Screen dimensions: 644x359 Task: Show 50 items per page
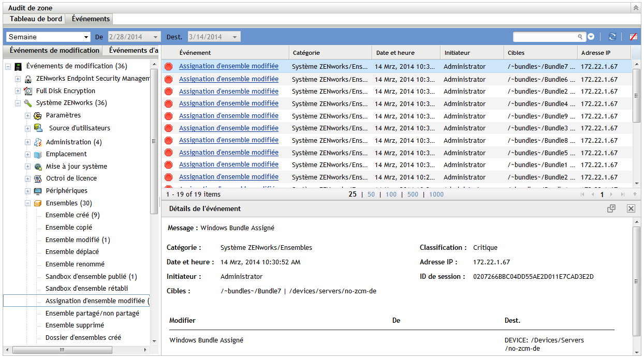click(x=371, y=195)
